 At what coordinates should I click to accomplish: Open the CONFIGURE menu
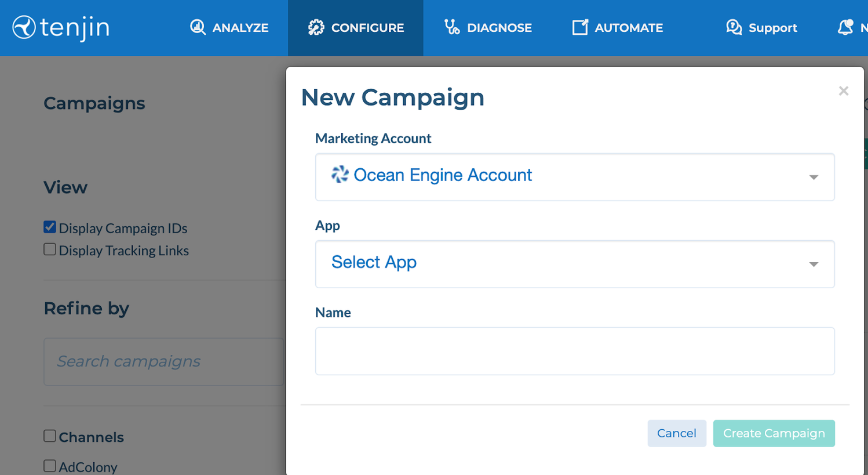(x=356, y=28)
